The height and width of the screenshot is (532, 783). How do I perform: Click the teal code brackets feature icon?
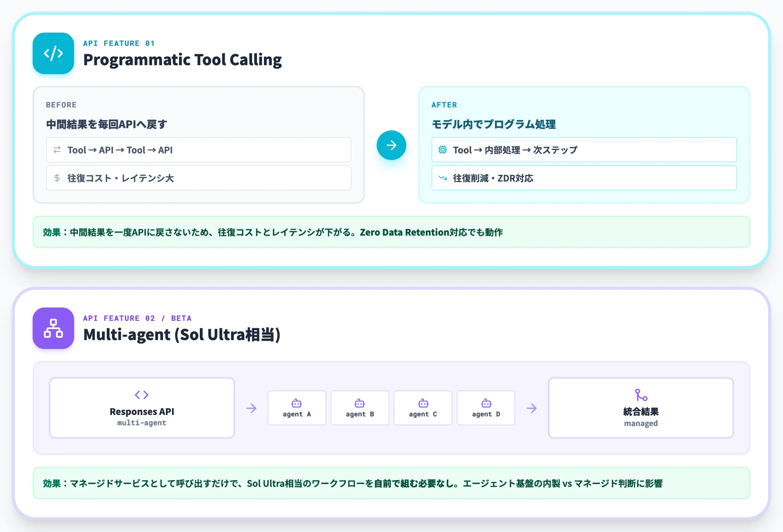pos(53,53)
